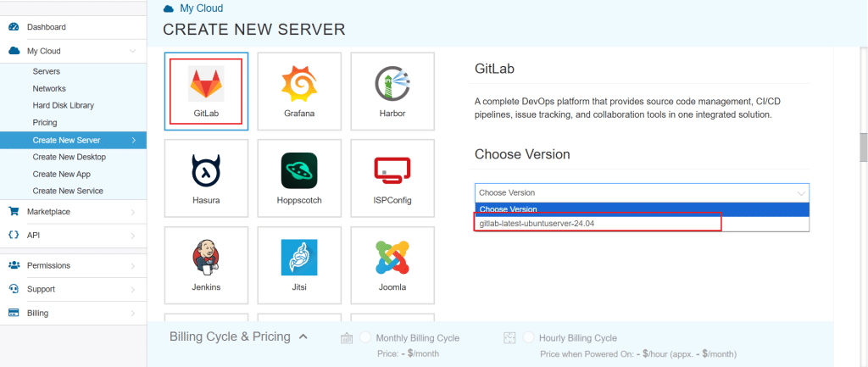Collapse the My Cloud sidebar chevron

133,51
